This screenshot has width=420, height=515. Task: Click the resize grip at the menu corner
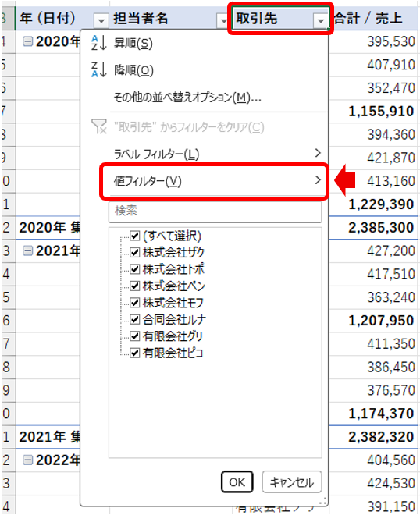pos(322,501)
